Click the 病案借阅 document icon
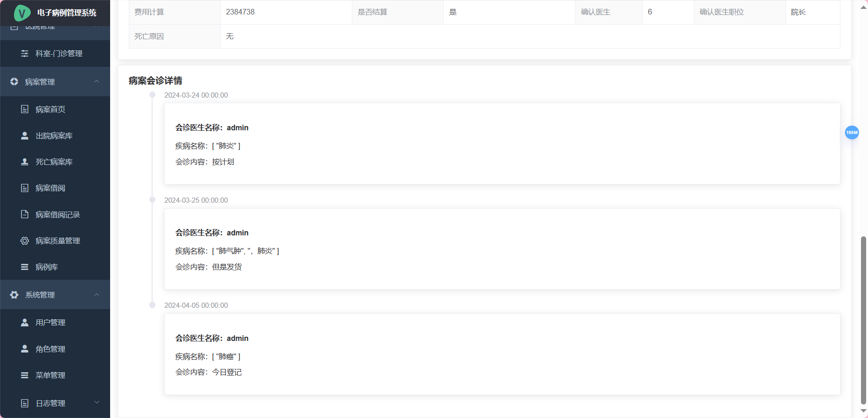The image size is (868, 418). (x=25, y=188)
